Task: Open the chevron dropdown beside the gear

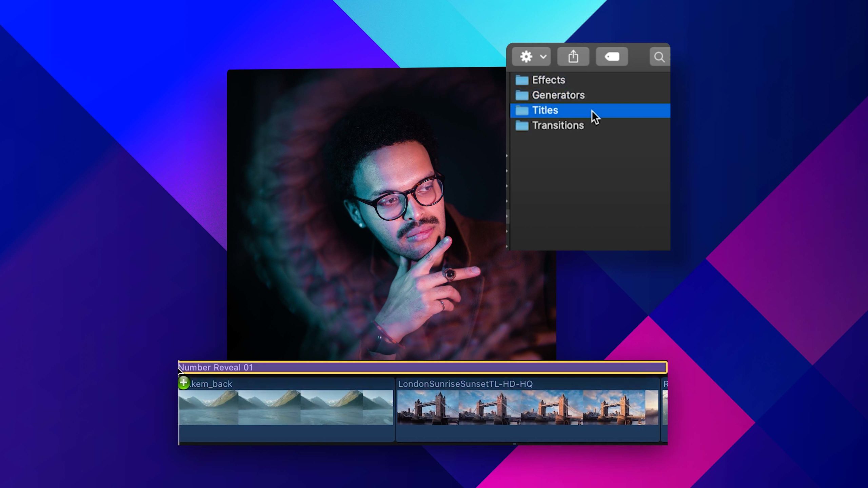Action: (543, 57)
